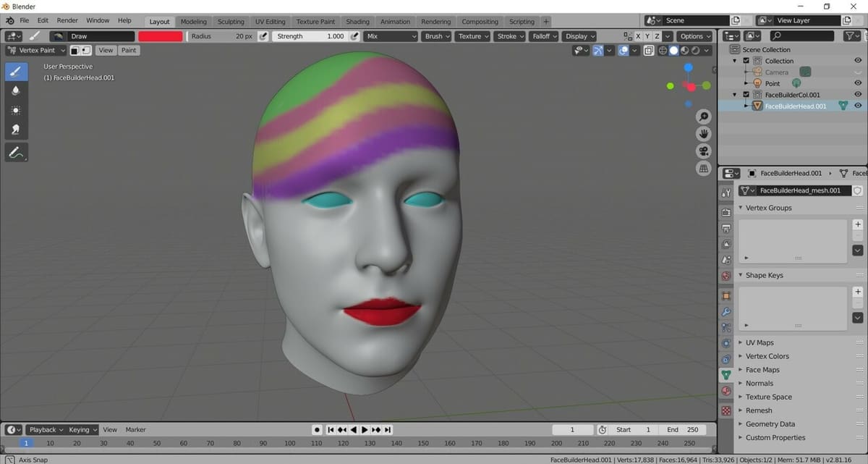
Task: Select the Average tool in the toolbar
Action: pyautogui.click(x=16, y=110)
